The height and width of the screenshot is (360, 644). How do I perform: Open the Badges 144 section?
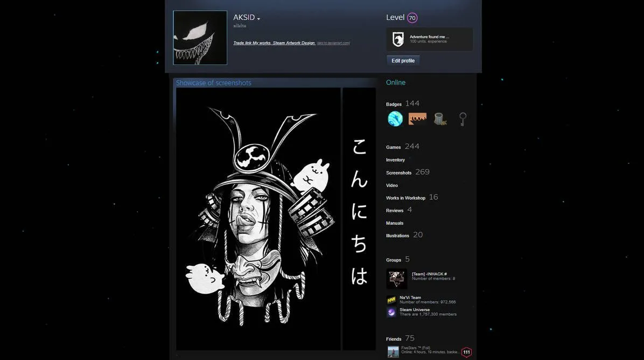403,103
